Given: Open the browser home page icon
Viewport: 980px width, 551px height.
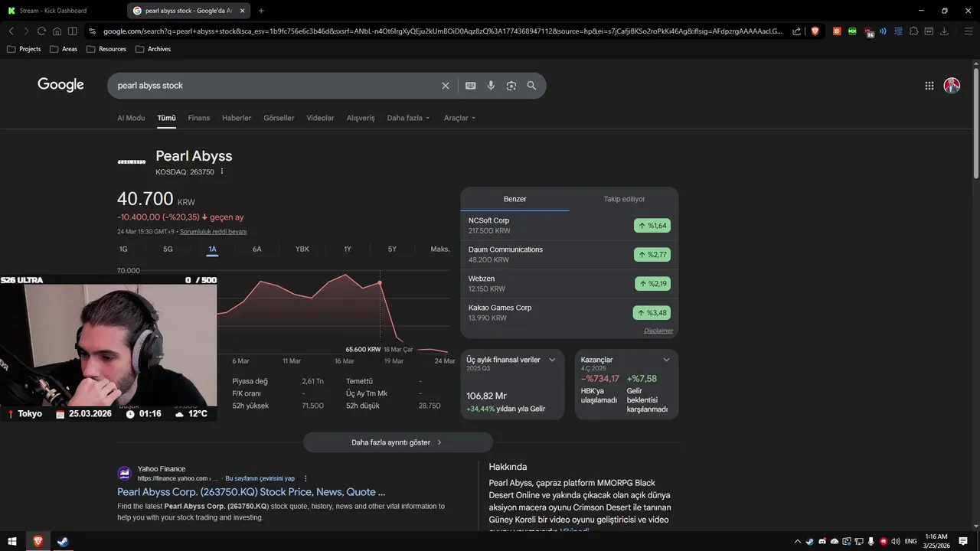Looking at the screenshot, I should (57, 31).
